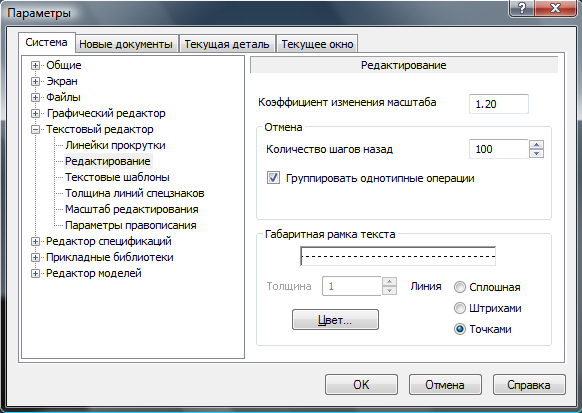Viewport: 582px width, 413px height.
Task: Switch to the Система tab
Action: 47,42
